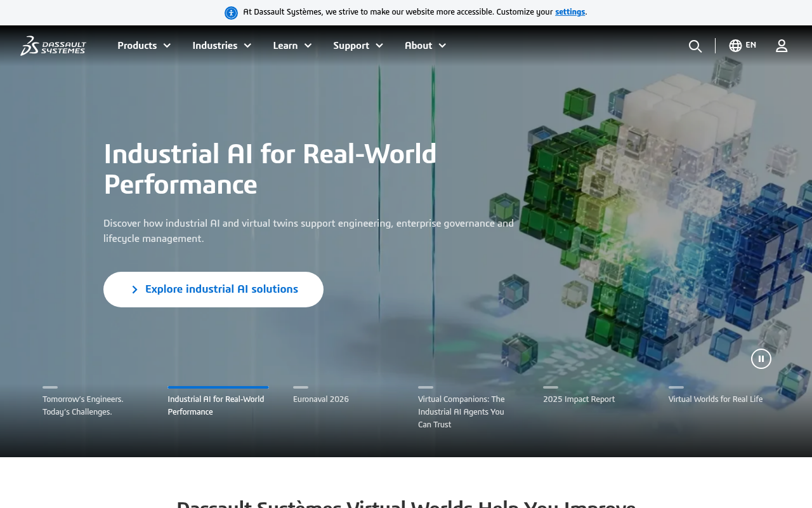The width and height of the screenshot is (812, 508).
Task: Click the Dassault Systèmes logo
Action: coord(53,46)
